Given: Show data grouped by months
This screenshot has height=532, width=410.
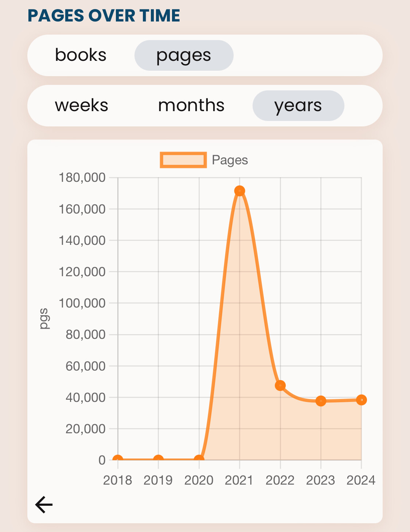Looking at the screenshot, I should click(191, 105).
